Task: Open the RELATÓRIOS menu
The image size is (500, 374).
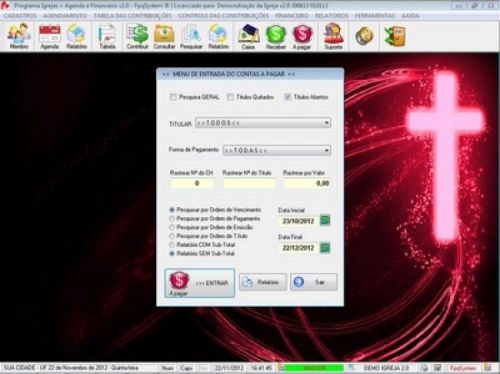Action: (x=332, y=16)
